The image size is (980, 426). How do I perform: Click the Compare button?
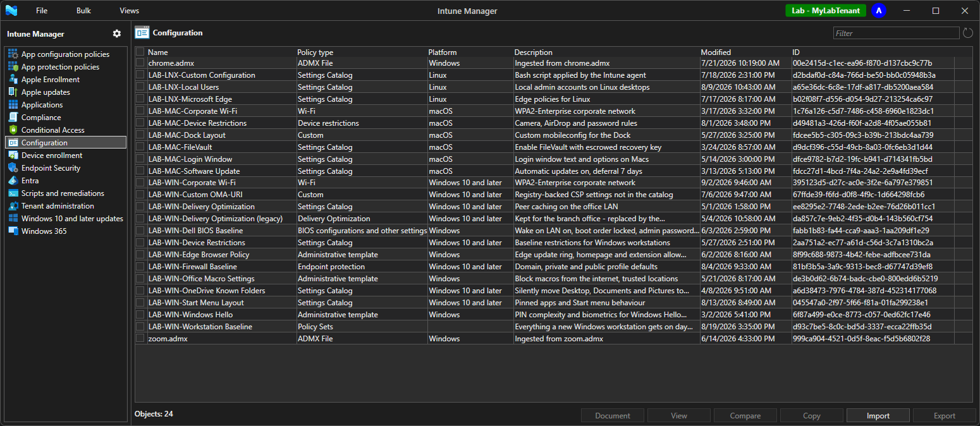click(x=745, y=416)
